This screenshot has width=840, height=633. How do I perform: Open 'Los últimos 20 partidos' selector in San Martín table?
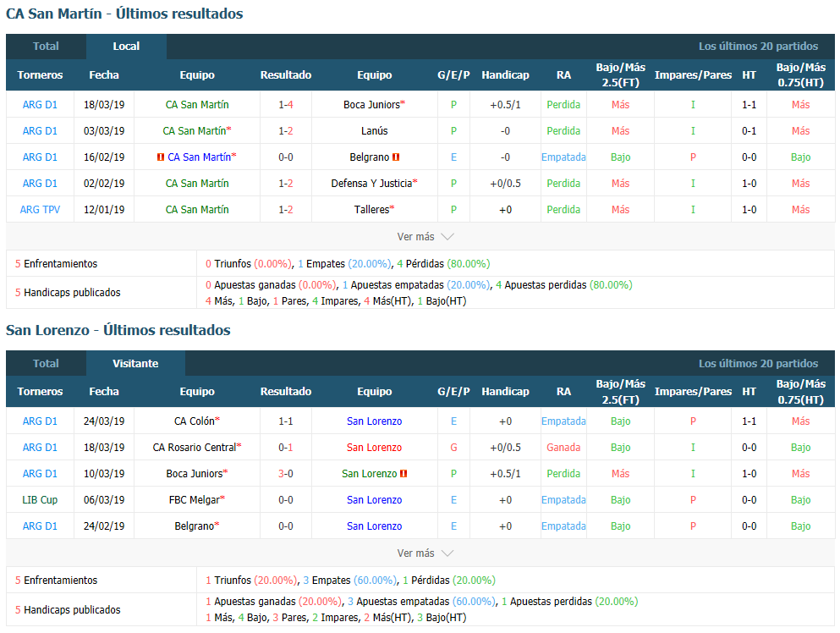[758, 47]
